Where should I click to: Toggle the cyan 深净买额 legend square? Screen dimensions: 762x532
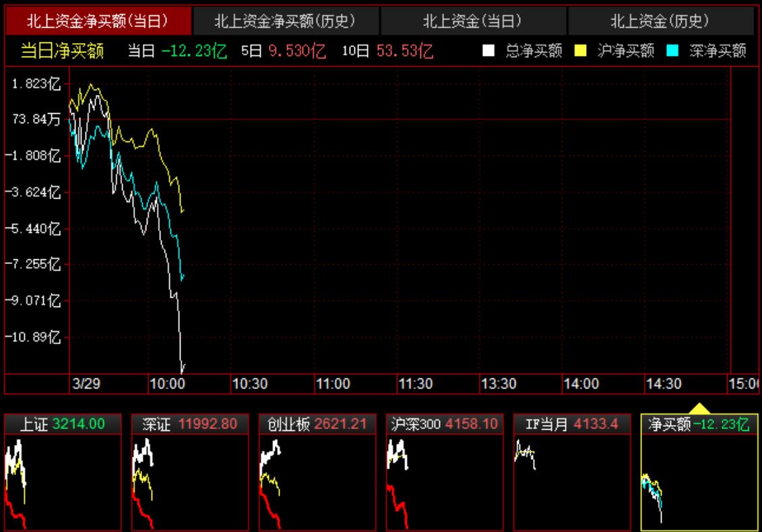tap(672, 51)
